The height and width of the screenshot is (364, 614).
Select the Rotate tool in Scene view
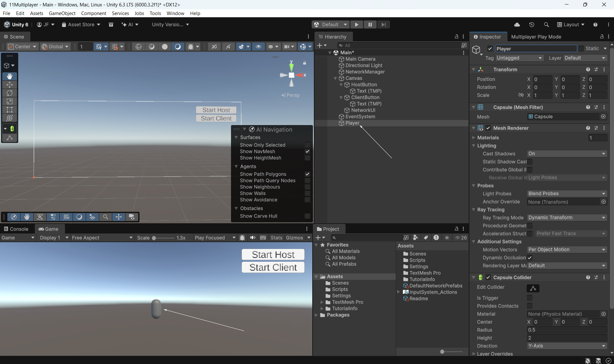(10, 93)
